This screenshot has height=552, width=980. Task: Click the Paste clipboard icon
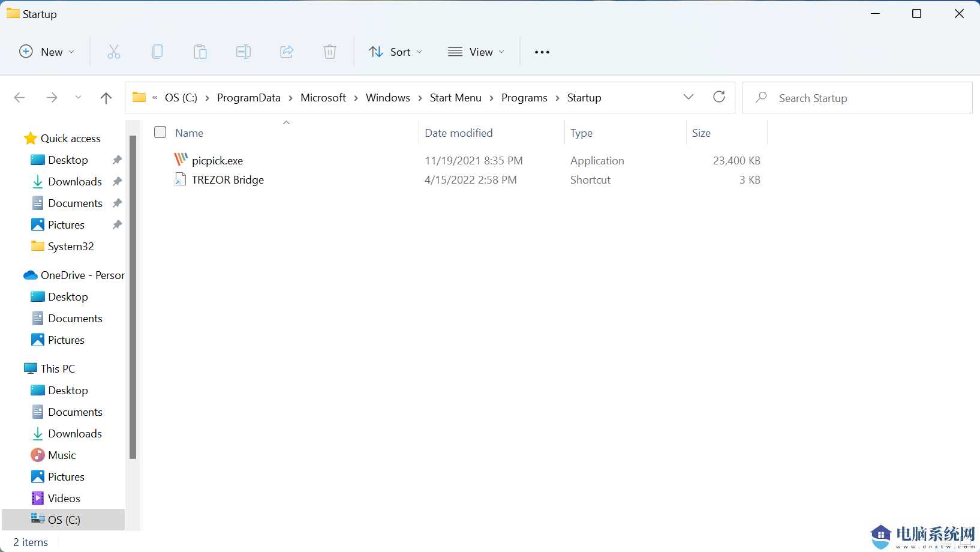[x=200, y=52]
